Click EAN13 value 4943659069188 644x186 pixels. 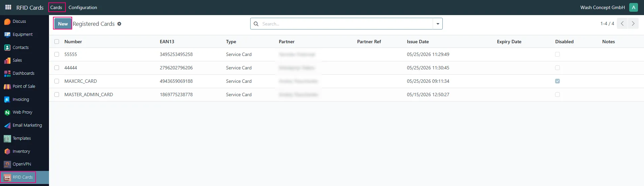point(176,81)
